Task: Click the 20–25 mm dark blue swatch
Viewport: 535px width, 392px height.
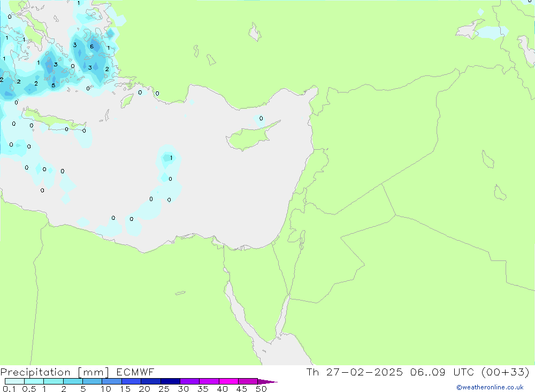Action: (x=151, y=381)
